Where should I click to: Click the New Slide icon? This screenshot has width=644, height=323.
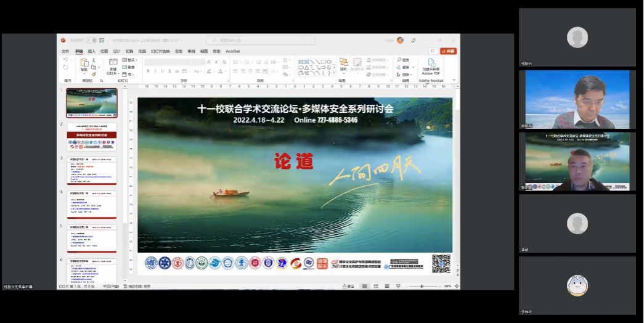[x=113, y=63]
